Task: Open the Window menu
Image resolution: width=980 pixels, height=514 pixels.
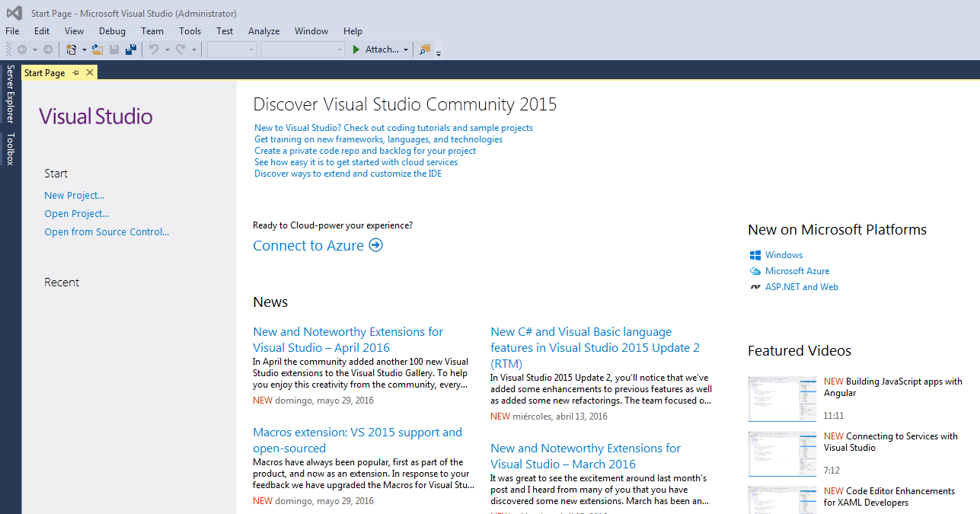Action: coord(311,31)
